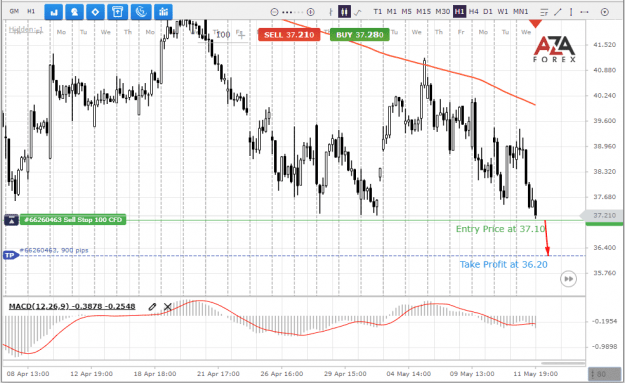Select the Sell Stop 100 CFD order label
Image resolution: width=625 pixels, height=383 pixels.
(x=73, y=220)
